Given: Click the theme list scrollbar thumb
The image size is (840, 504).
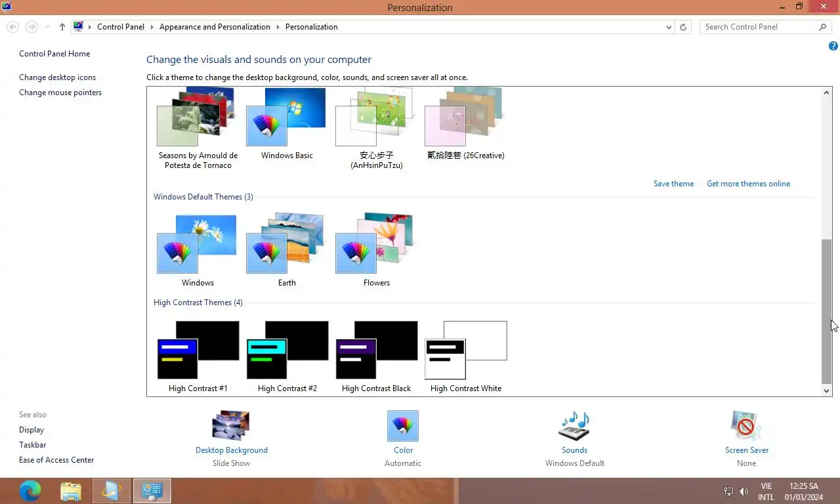Looking at the screenshot, I should [827, 312].
